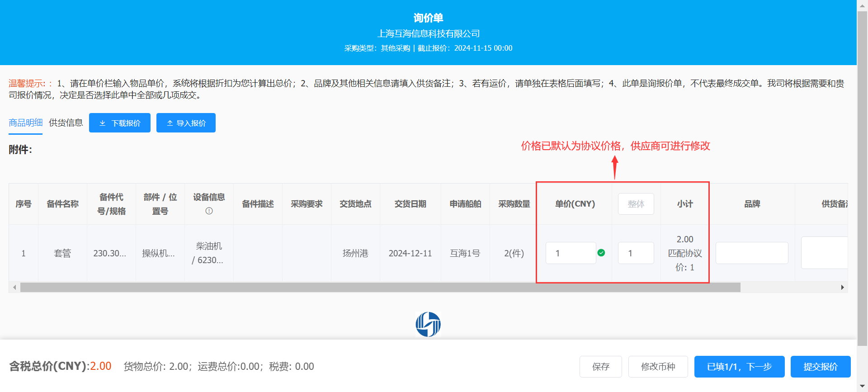Click the 截止报价 deadline text
This screenshot has width=868, height=392.
pos(465,48)
